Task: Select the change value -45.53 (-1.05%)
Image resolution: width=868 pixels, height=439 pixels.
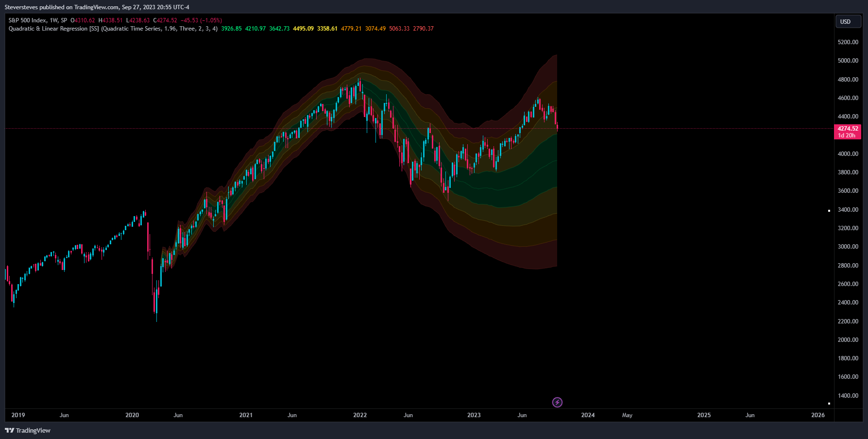Action: 201,20
